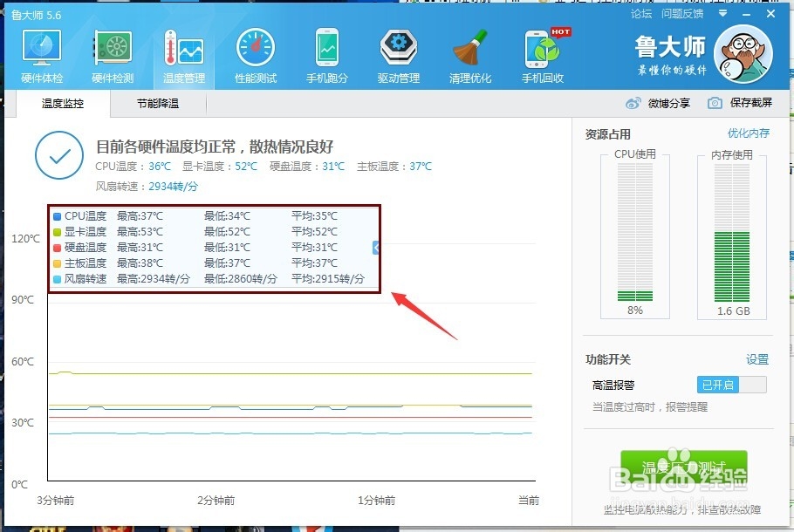The image size is (794, 532).
Task: Open the 论坛 forum link
Action: point(641,14)
